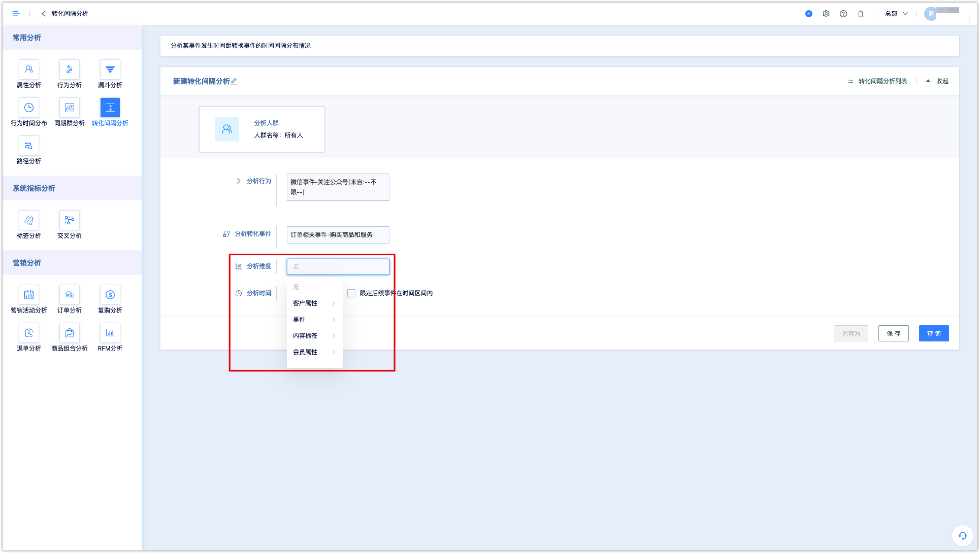Viewport: 980px width, 553px height.
Task: Open the 行为分析 behavior analysis icon
Action: pyautogui.click(x=69, y=70)
